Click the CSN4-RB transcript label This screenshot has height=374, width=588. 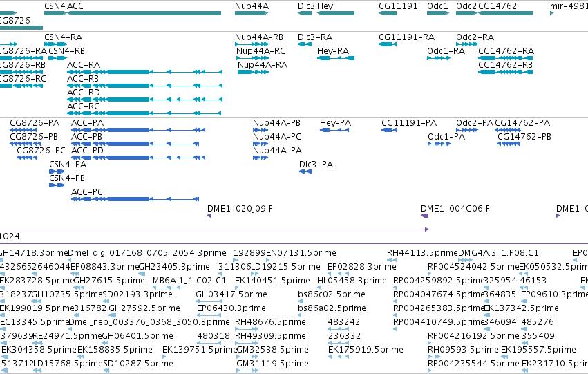coord(67,50)
